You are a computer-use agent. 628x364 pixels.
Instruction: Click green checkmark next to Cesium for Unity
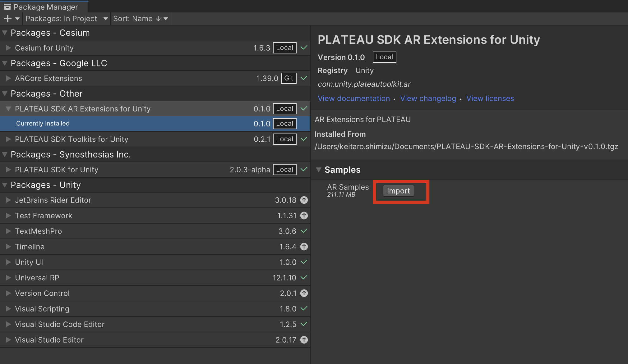pyautogui.click(x=304, y=48)
